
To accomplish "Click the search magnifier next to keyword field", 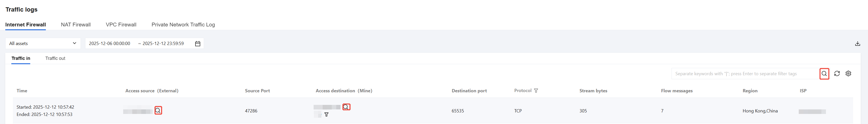I will [824, 74].
